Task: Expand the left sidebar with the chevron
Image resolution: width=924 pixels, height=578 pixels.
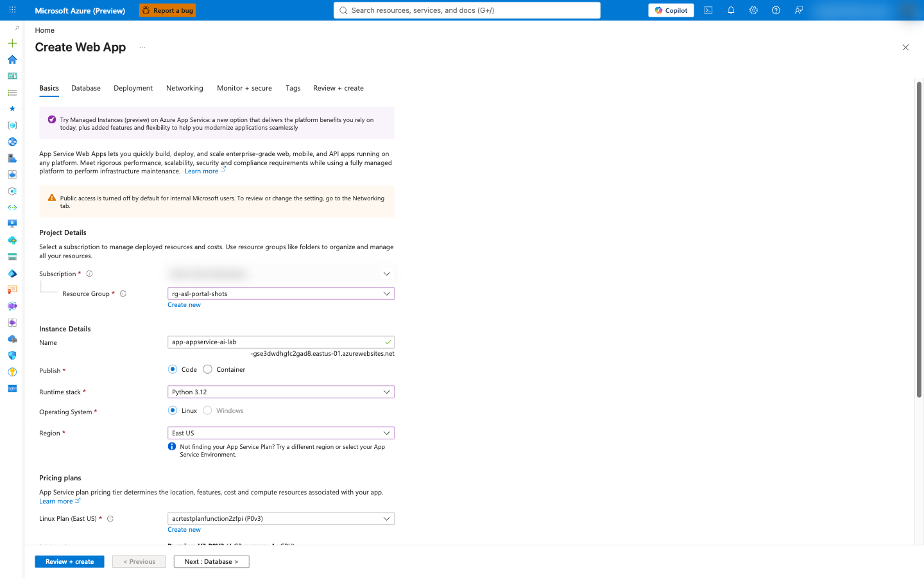Action: coord(17,28)
